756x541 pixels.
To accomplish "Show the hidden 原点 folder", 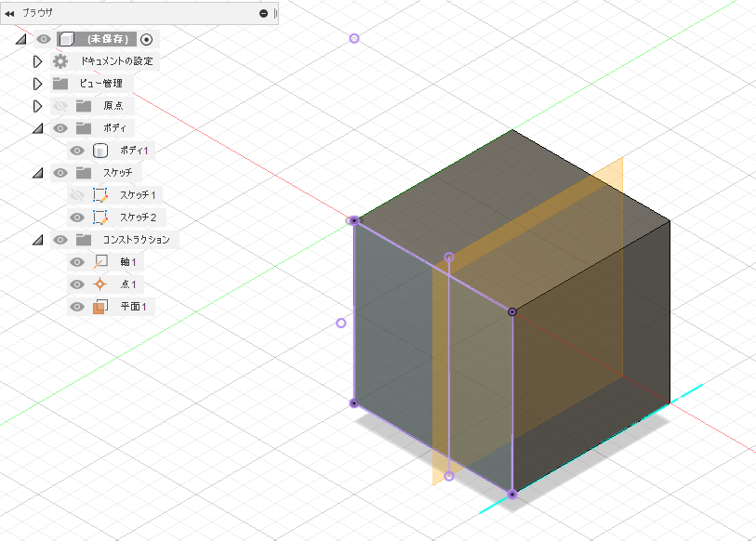I will click(60, 106).
